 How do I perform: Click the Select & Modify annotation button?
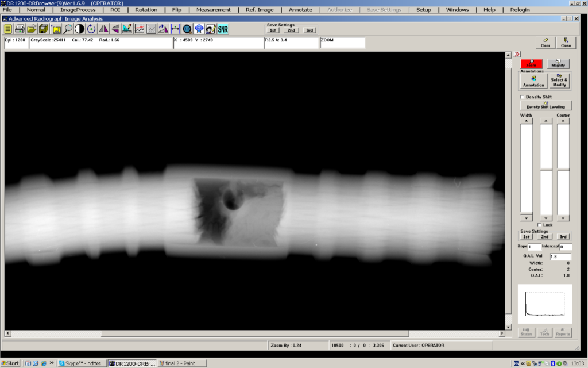click(x=559, y=80)
